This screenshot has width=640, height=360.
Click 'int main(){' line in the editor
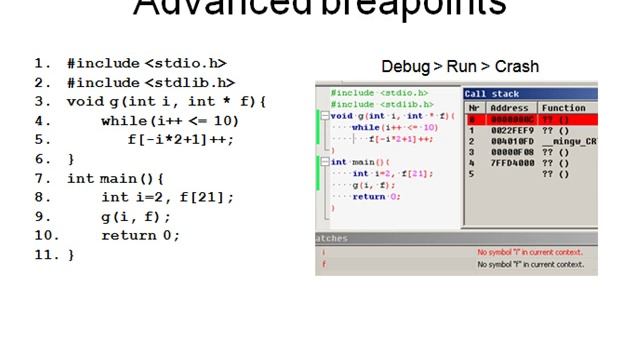[360, 162]
